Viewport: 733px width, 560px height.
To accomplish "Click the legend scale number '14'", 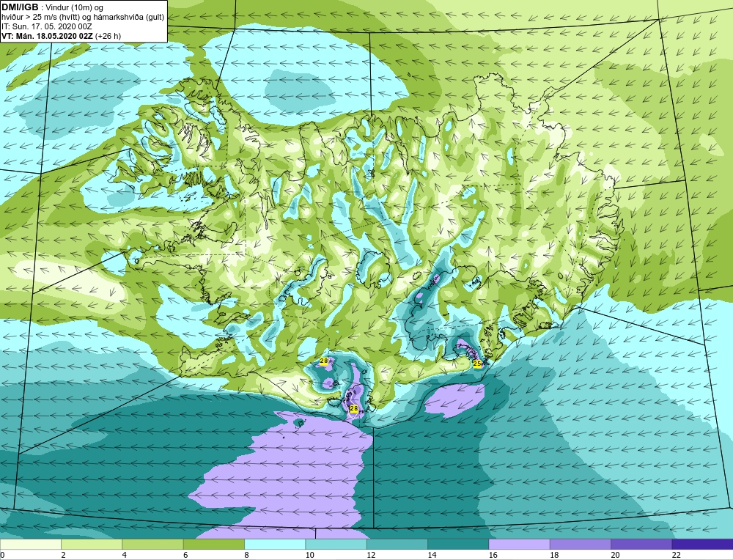I will pyautogui.click(x=432, y=555).
